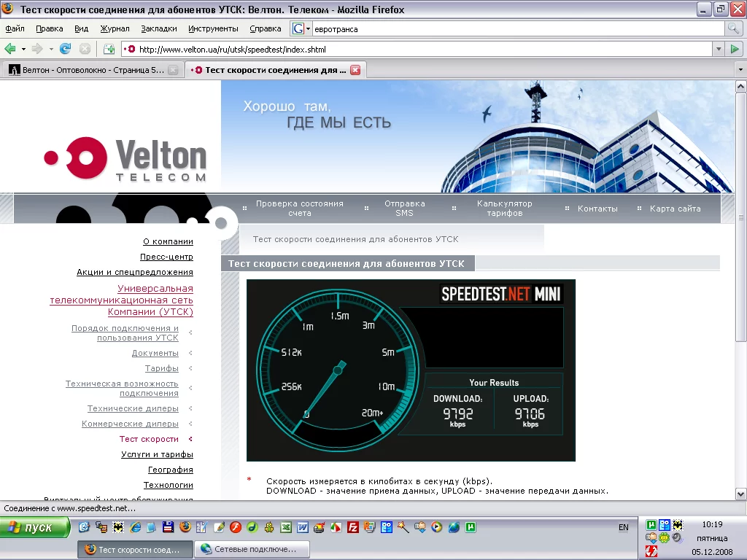Viewport: 747px width, 560px height.
Task: Open the list-all-tabs dropdown
Action: pos(740,70)
